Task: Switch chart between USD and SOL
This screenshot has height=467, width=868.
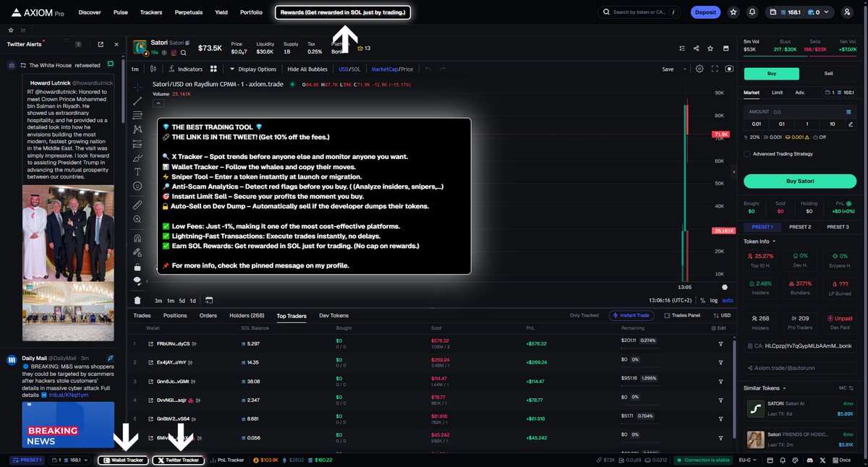Action: coord(349,69)
